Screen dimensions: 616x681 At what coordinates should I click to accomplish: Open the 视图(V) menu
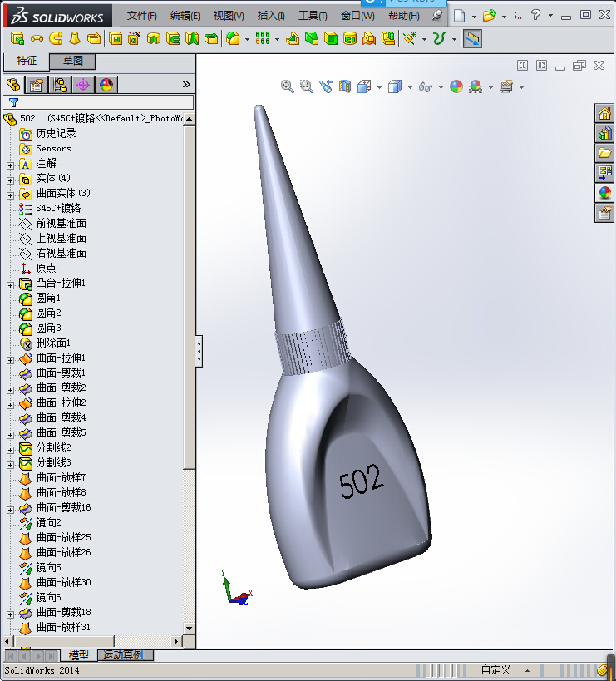(x=229, y=16)
